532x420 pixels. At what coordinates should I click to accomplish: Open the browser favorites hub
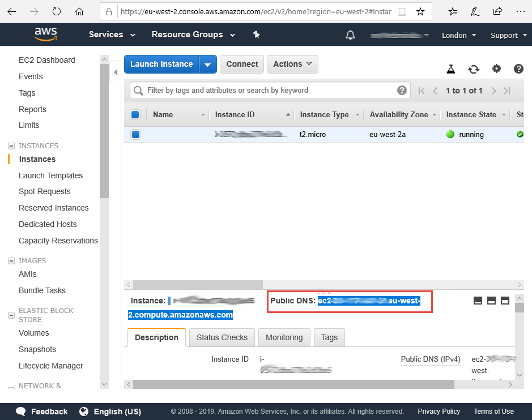click(453, 12)
